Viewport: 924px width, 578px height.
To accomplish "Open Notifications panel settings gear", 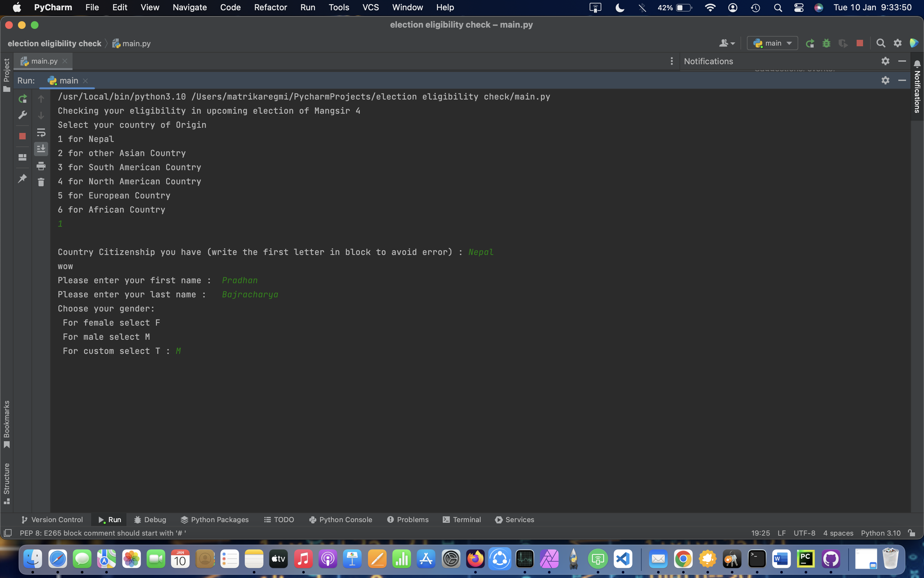I will pyautogui.click(x=886, y=61).
